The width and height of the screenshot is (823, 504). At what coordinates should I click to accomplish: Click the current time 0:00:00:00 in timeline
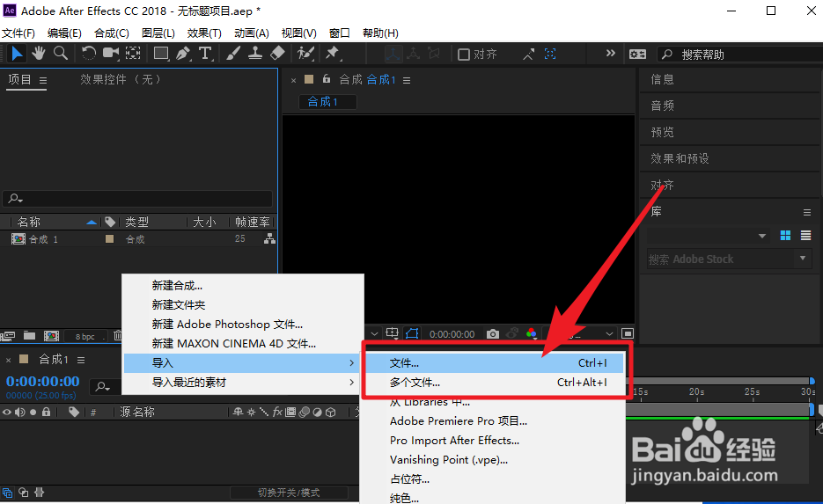click(42, 381)
